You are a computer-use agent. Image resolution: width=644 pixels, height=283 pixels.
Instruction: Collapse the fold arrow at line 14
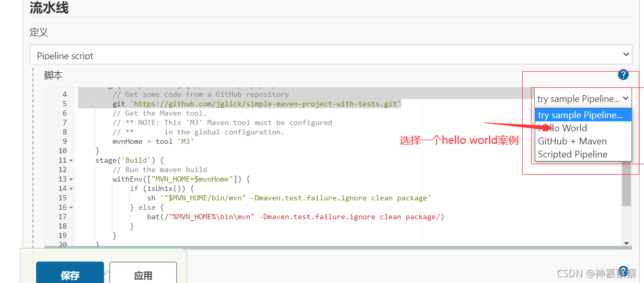pyautogui.click(x=71, y=189)
